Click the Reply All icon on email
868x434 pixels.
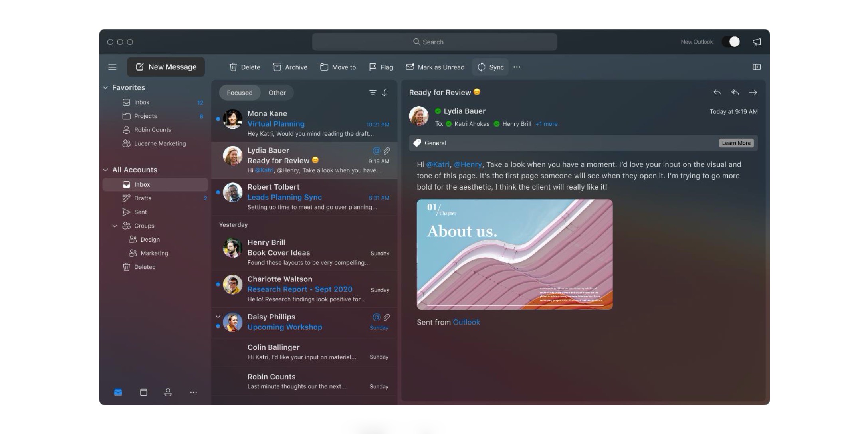(735, 93)
